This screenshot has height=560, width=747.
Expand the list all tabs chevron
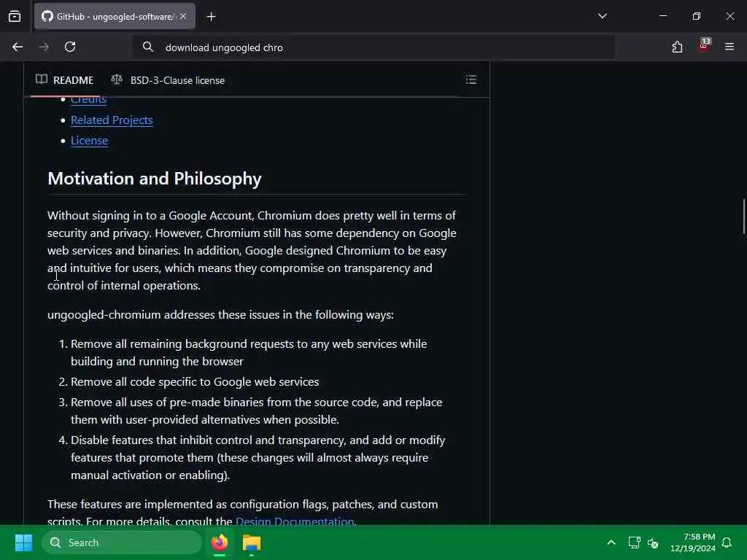click(602, 16)
